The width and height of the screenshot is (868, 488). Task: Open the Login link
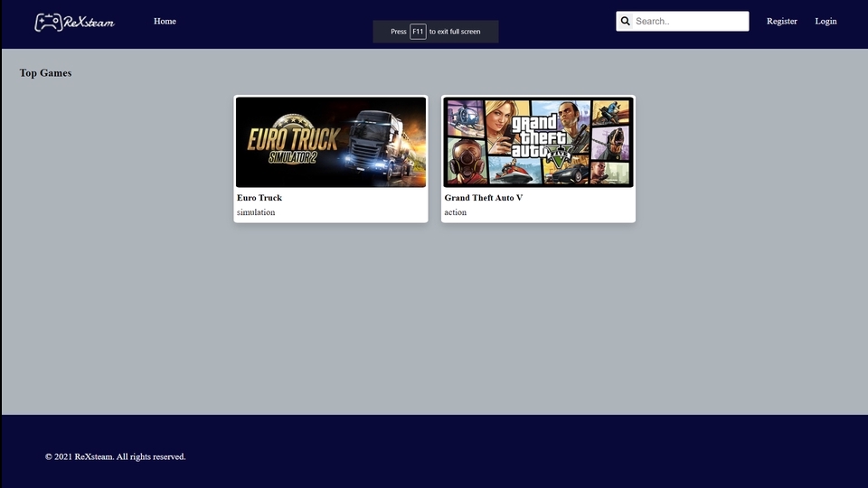tap(826, 21)
